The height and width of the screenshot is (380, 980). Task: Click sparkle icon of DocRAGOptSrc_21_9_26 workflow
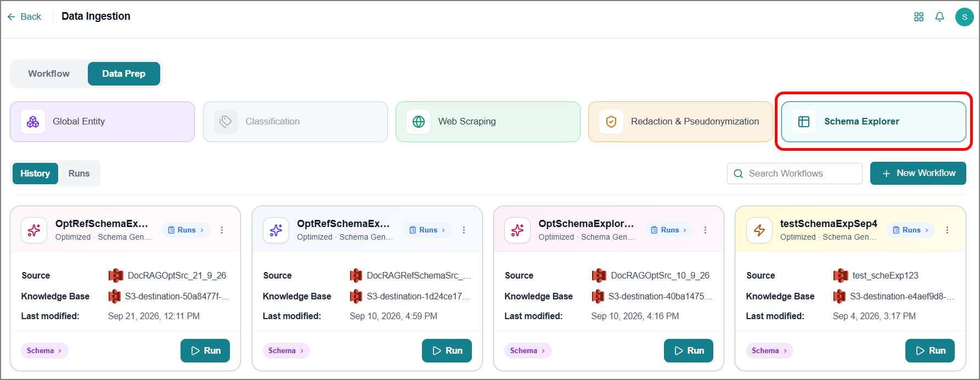34,230
